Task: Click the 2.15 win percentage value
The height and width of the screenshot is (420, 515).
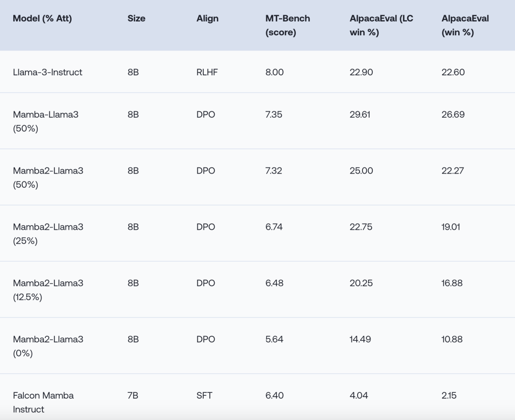Action: [x=449, y=395]
